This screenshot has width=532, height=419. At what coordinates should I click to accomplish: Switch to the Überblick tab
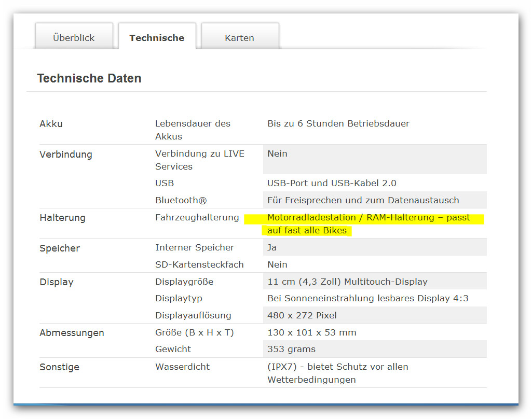pos(74,38)
